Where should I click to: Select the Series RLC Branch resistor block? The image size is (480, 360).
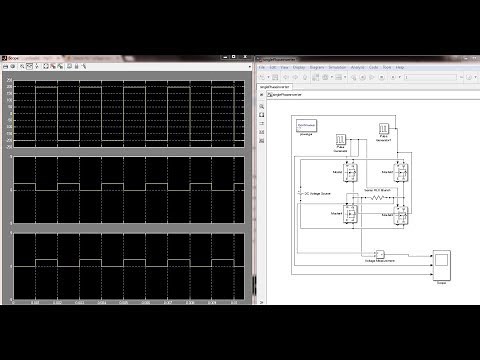(x=377, y=198)
